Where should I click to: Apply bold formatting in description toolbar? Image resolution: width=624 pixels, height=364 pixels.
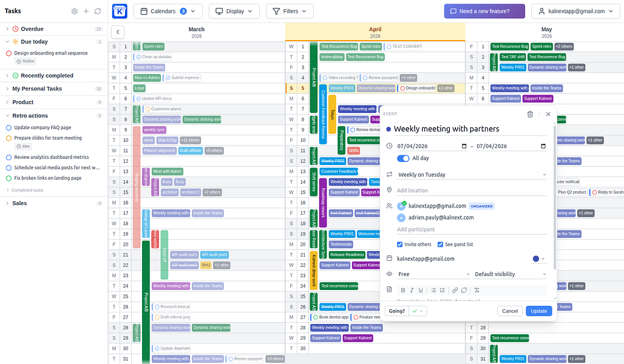point(402,290)
